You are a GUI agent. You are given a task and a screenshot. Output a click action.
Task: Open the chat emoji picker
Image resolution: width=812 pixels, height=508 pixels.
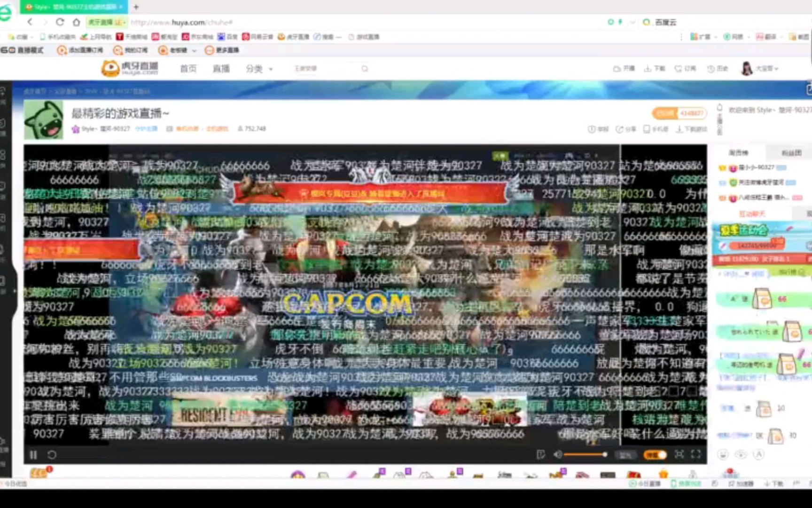723,454
